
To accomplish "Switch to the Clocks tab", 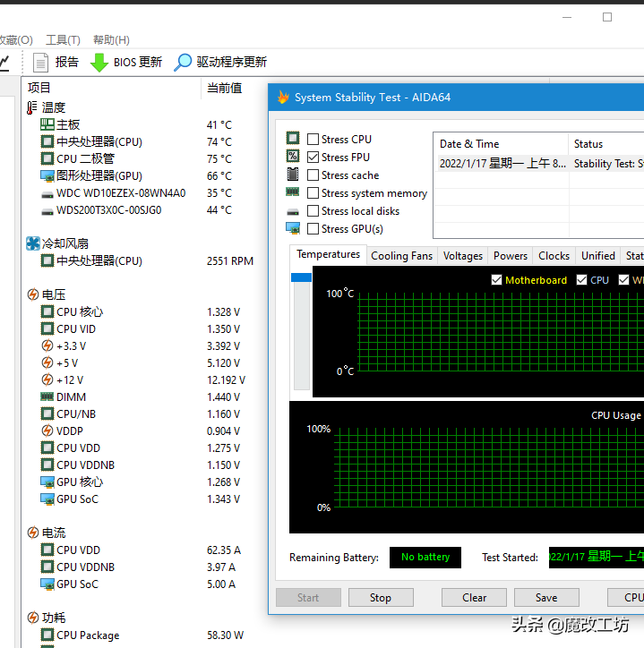I will (x=554, y=256).
